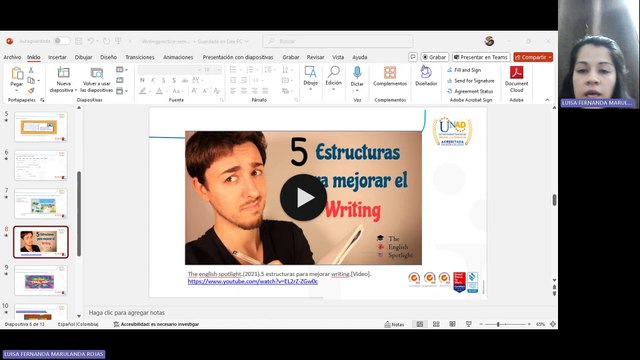Click the Pegar paste icon
The image size is (640, 360).
pyautogui.click(x=17, y=73)
